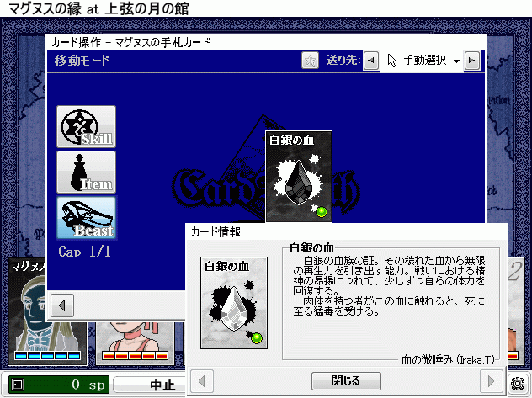The image size is (532, 398).
Task: Show next card in カード情報 panel
Action: coord(491,381)
